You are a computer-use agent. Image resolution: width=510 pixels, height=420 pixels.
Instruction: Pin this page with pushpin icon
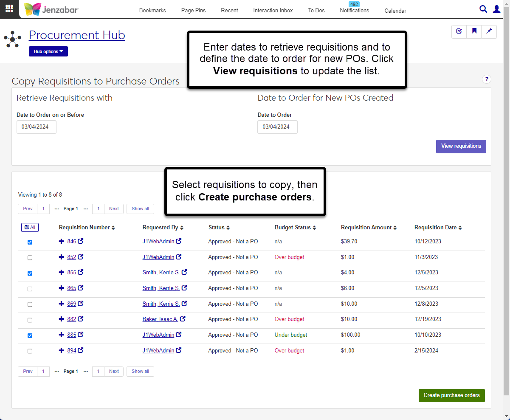point(489,31)
